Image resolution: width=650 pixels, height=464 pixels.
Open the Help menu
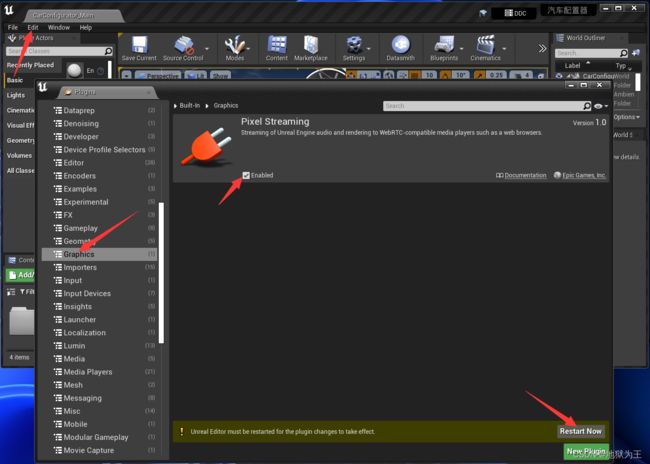click(x=85, y=27)
